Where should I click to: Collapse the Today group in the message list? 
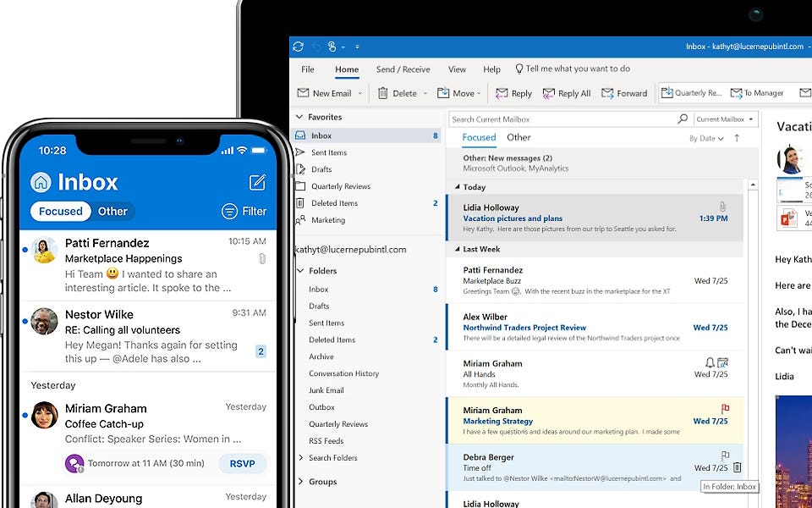tap(458, 186)
